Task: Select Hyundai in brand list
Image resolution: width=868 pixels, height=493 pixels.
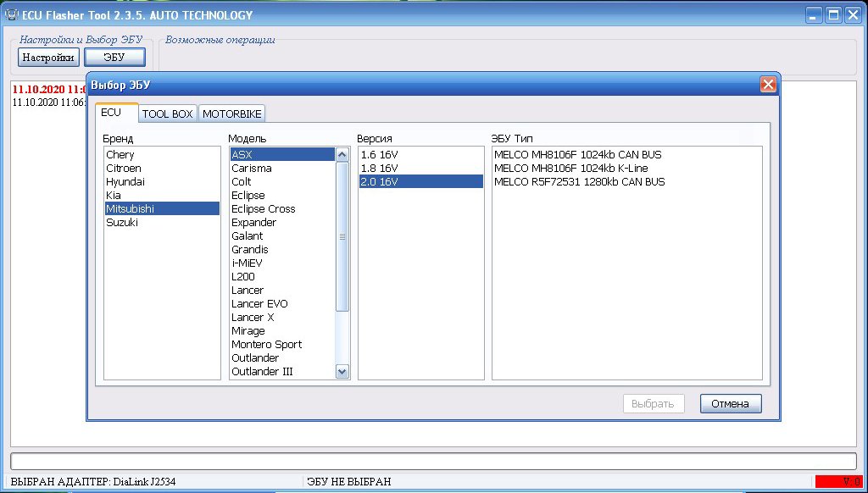Action: (x=162, y=182)
